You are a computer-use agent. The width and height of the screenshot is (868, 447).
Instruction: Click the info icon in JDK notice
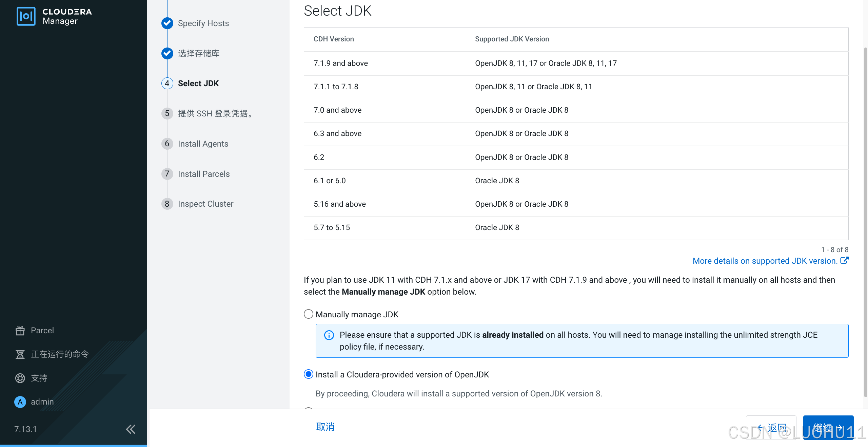(329, 335)
